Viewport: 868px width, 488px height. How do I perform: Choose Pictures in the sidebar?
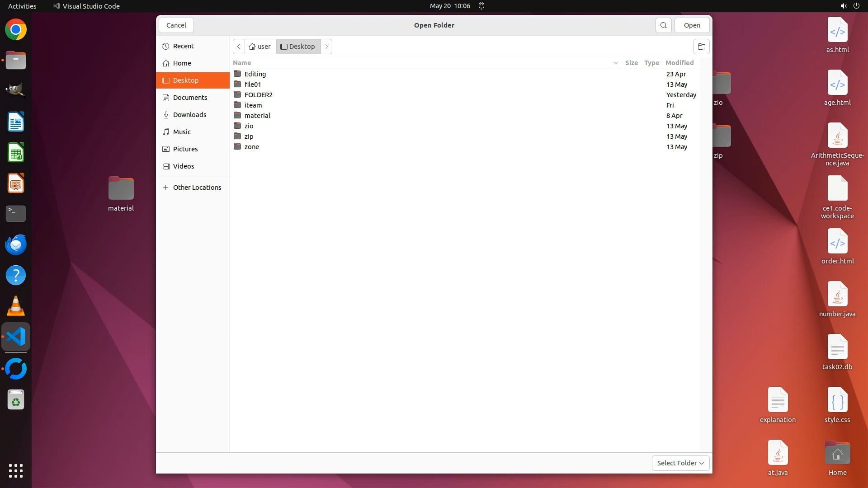coord(185,149)
